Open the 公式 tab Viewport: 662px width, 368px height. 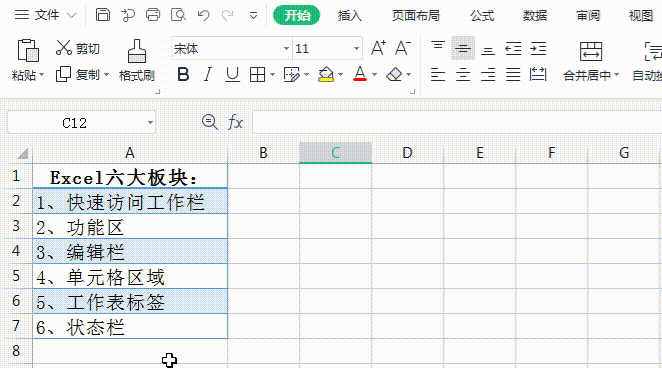tap(482, 16)
